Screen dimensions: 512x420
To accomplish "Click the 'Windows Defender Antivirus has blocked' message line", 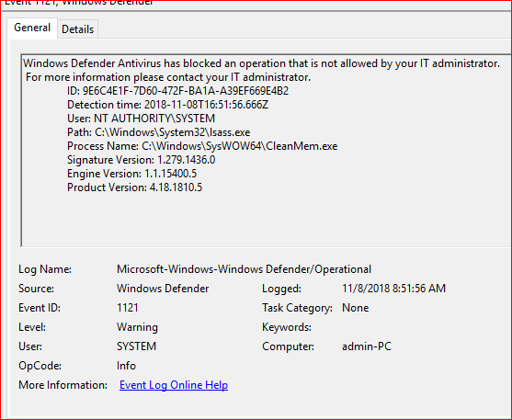I will tap(261, 63).
